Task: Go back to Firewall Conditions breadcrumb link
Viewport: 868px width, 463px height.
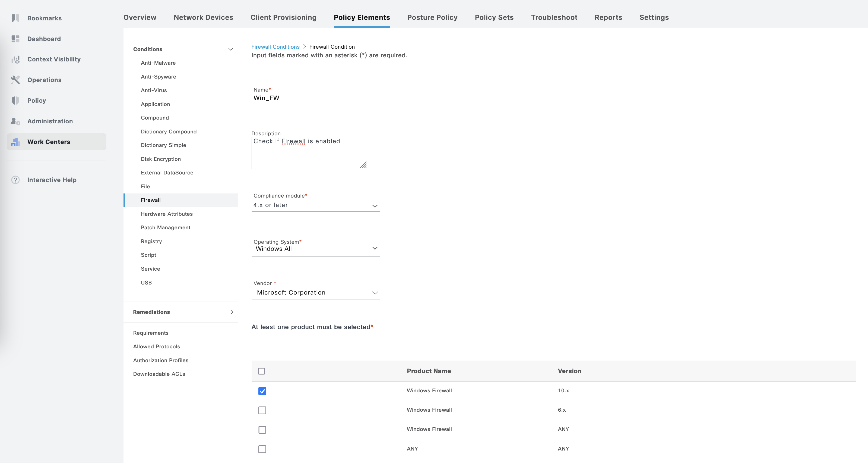Action: pyautogui.click(x=275, y=47)
